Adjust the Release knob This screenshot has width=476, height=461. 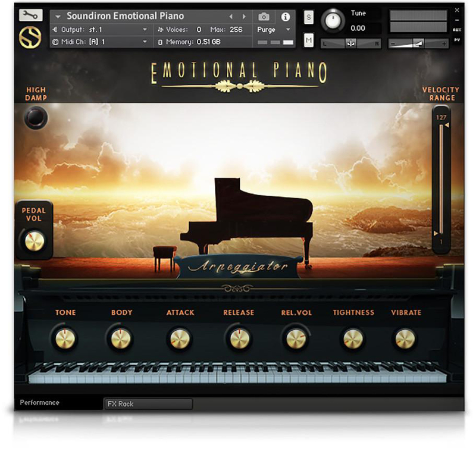240,338
